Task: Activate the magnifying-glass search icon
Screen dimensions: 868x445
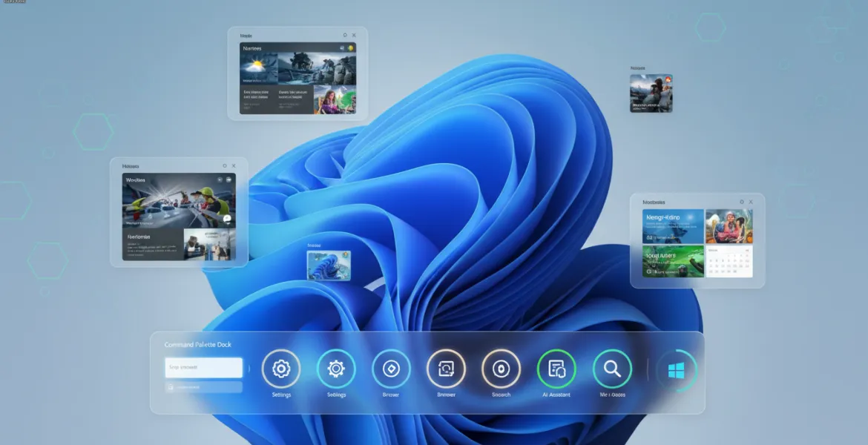Action: [x=611, y=367]
